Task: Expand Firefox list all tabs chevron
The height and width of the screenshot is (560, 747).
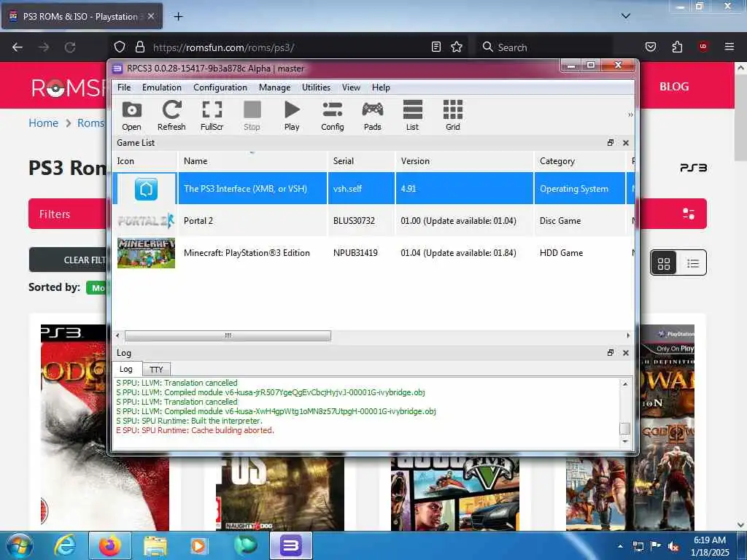Action: point(626,16)
